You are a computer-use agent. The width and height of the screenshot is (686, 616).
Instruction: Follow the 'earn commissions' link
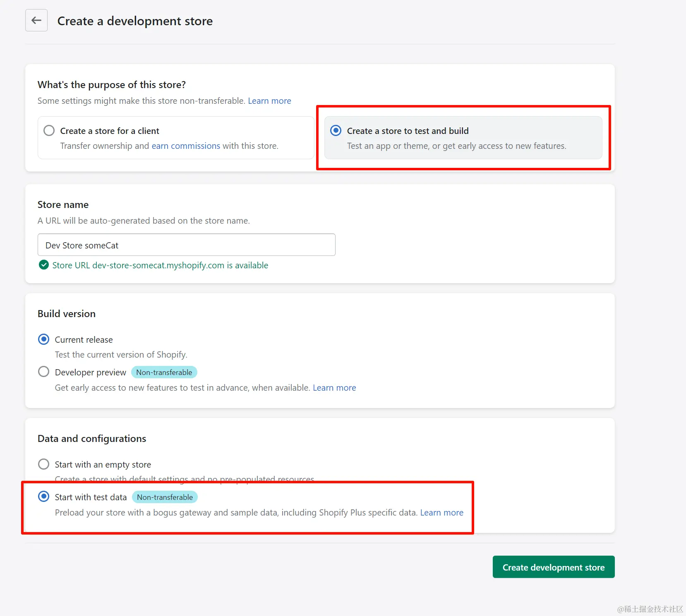coord(186,146)
